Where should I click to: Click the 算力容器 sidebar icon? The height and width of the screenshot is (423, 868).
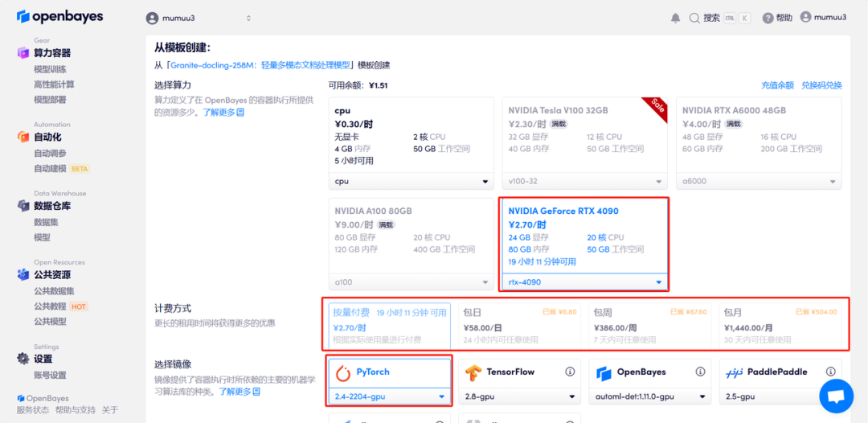[x=23, y=53]
